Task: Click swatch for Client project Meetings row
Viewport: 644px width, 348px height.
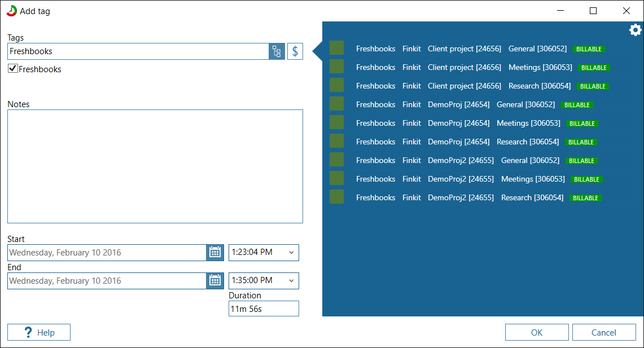Action: pos(337,67)
